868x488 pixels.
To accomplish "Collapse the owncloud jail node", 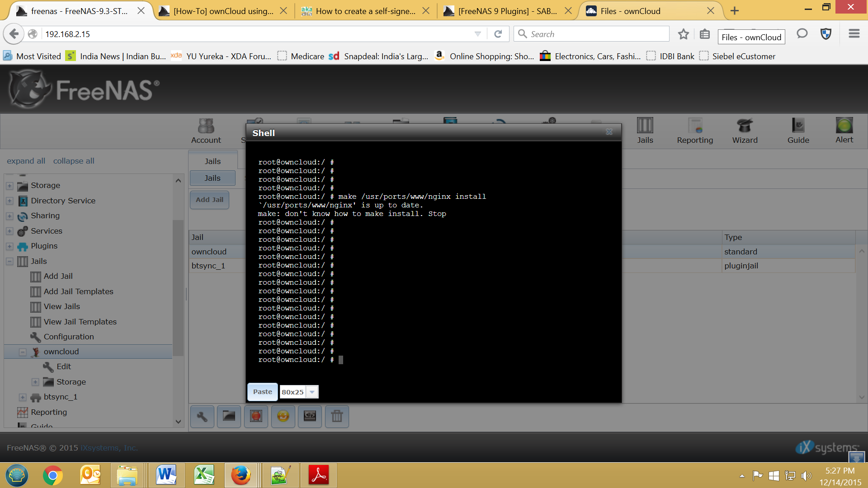I will [23, 352].
